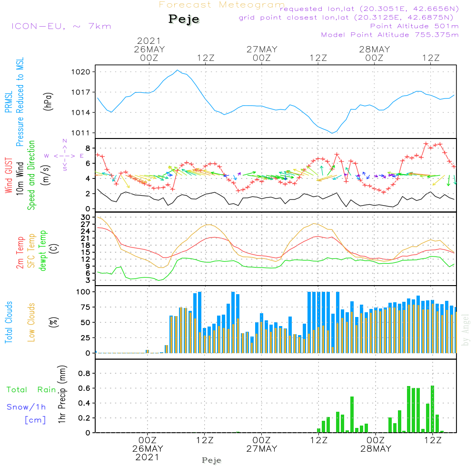Click the green 'dewpt Temp' label
This screenshot has width=476, height=476.
point(43,250)
